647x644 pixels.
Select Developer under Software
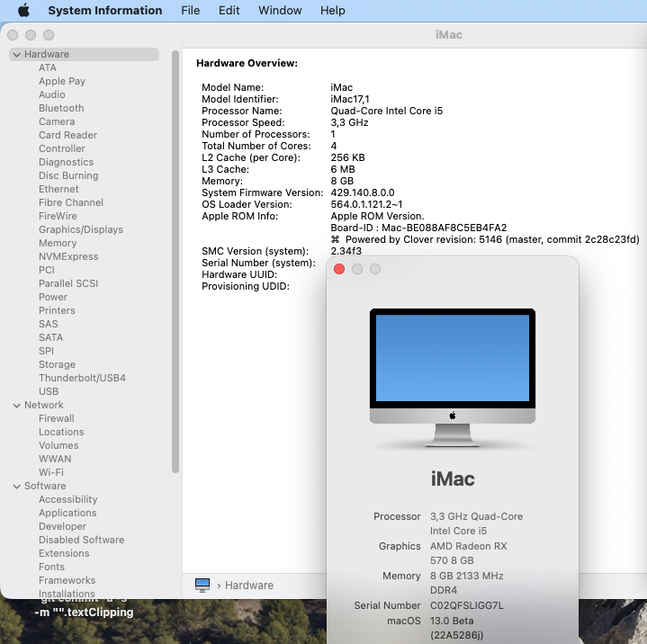click(63, 526)
